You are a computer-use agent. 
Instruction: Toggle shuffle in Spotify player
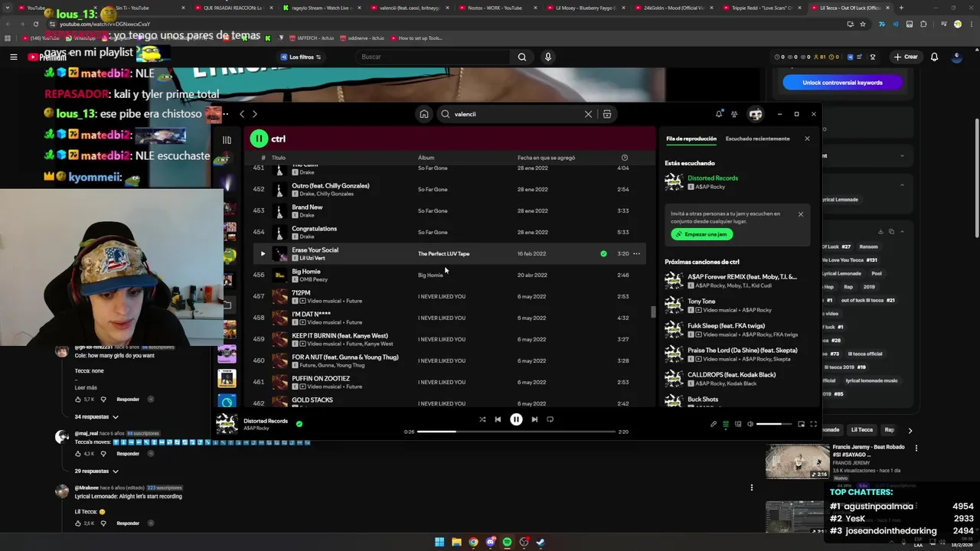tap(482, 419)
